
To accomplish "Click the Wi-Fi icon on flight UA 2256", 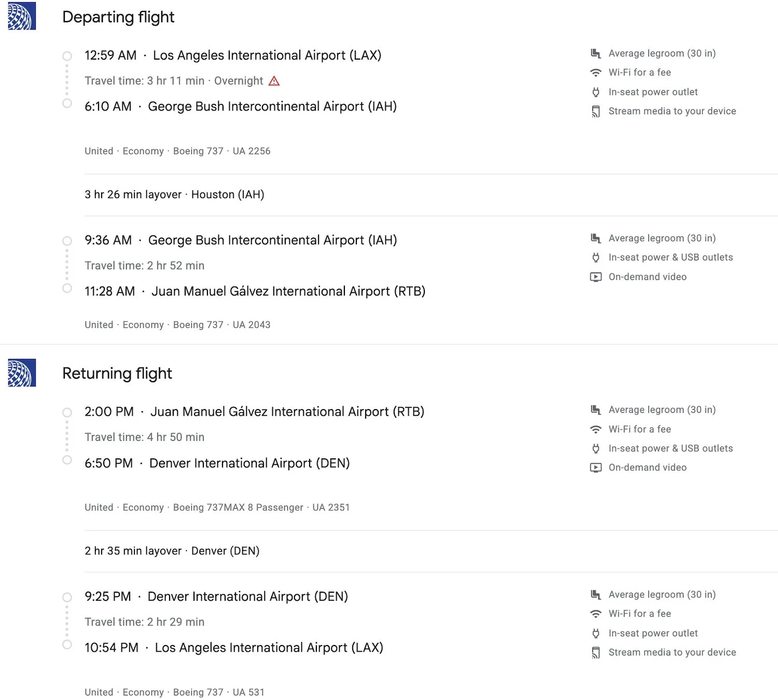I will pyautogui.click(x=596, y=73).
